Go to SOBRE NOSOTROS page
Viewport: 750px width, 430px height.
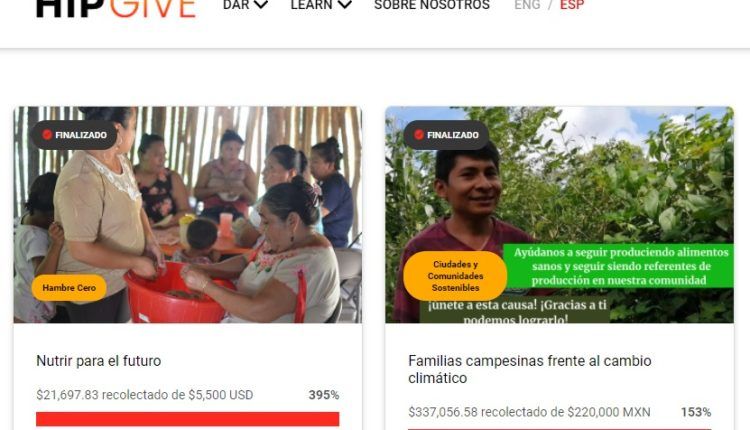pos(432,5)
